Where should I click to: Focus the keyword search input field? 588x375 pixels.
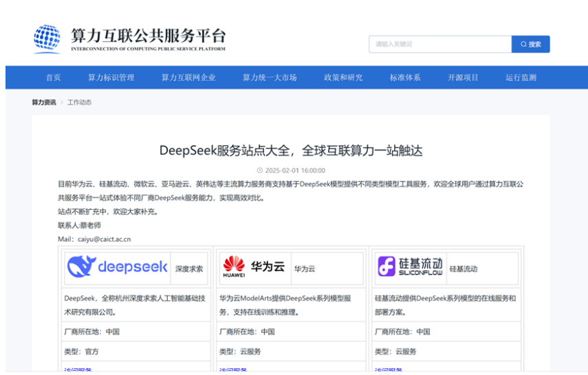pos(440,44)
